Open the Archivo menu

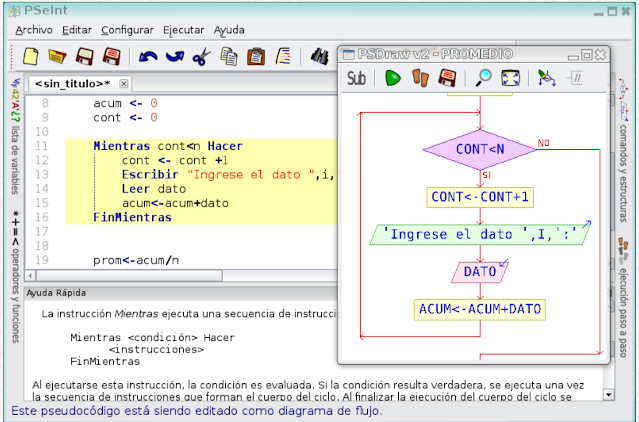[x=34, y=30]
